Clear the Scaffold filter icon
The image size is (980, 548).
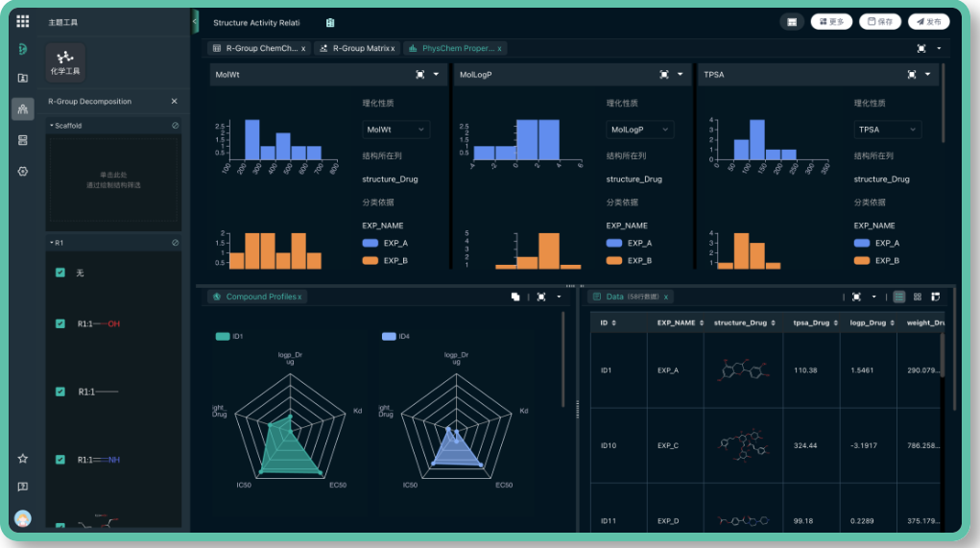coord(175,126)
